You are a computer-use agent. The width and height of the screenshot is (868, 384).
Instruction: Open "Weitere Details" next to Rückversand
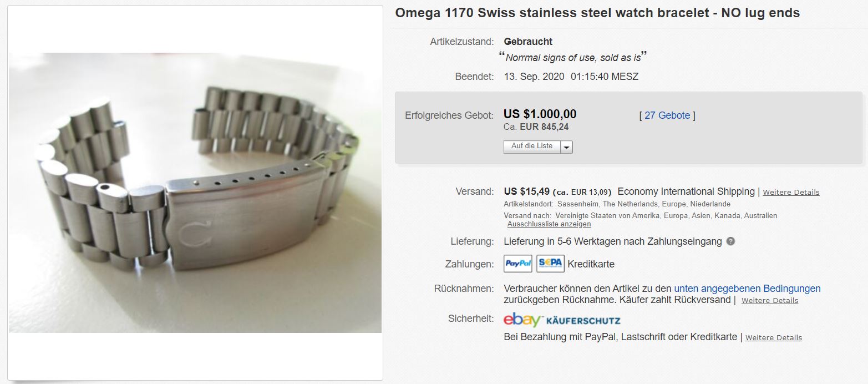click(770, 301)
